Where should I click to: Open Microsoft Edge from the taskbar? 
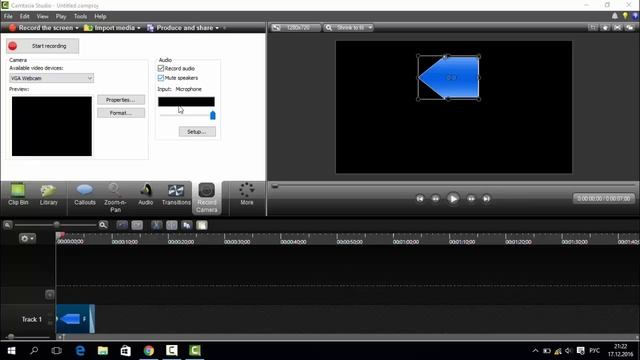coord(80,351)
